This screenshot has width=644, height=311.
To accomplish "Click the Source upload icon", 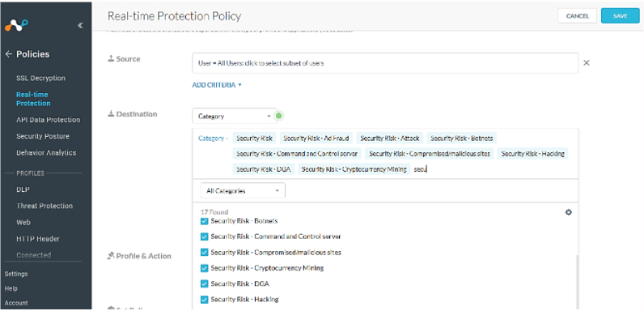I will (x=111, y=59).
